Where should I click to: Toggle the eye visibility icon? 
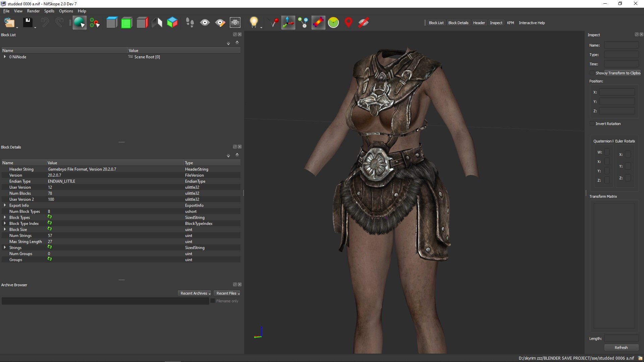click(x=205, y=23)
